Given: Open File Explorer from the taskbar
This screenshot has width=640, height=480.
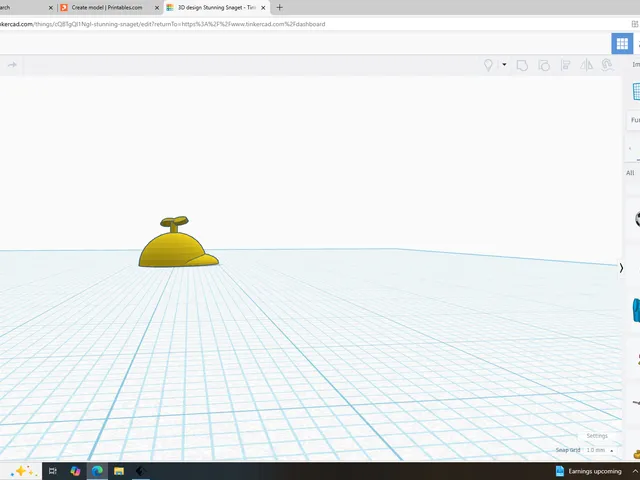Looking at the screenshot, I should click(119, 471).
